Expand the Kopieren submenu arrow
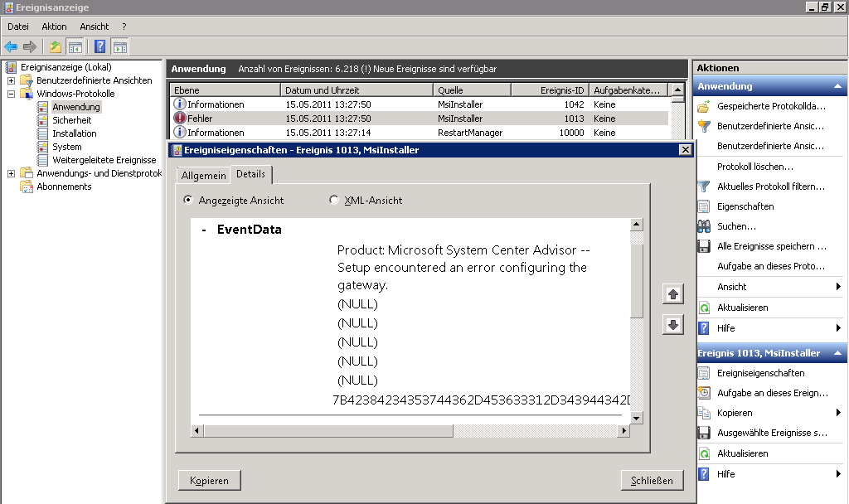The width and height of the screenshot is (849, 504). point(838,413)
